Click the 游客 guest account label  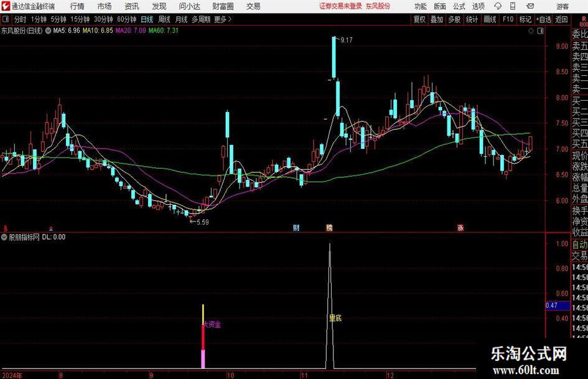(562, 6)
